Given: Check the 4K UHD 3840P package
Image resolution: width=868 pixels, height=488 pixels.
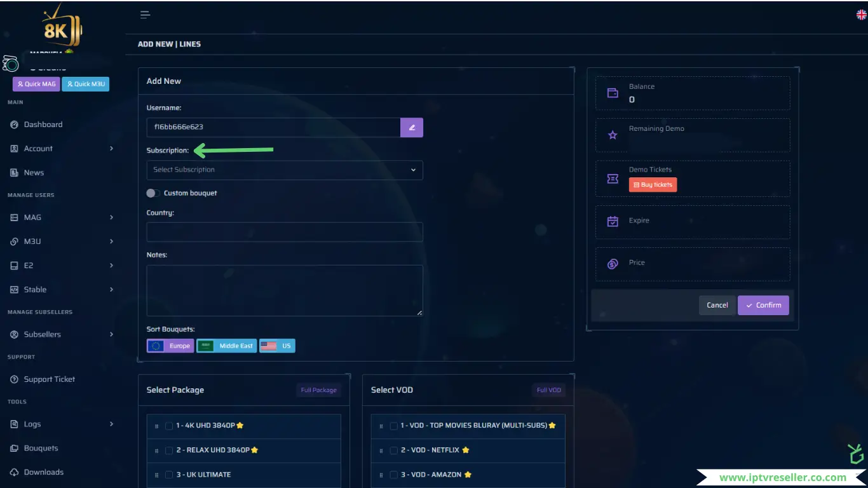Looking at the screenshot, I should pyautogui.click(x=169, y=426).
